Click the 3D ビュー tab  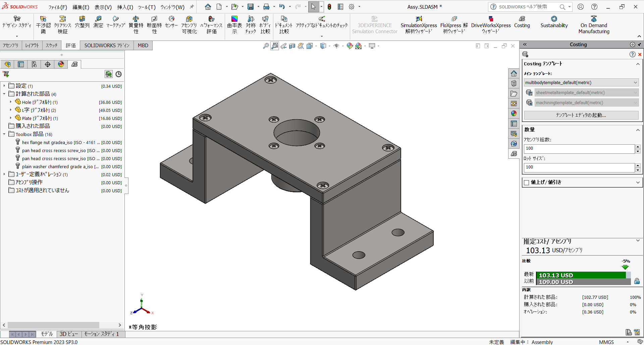pyautogui.click(x=69, y=334)
